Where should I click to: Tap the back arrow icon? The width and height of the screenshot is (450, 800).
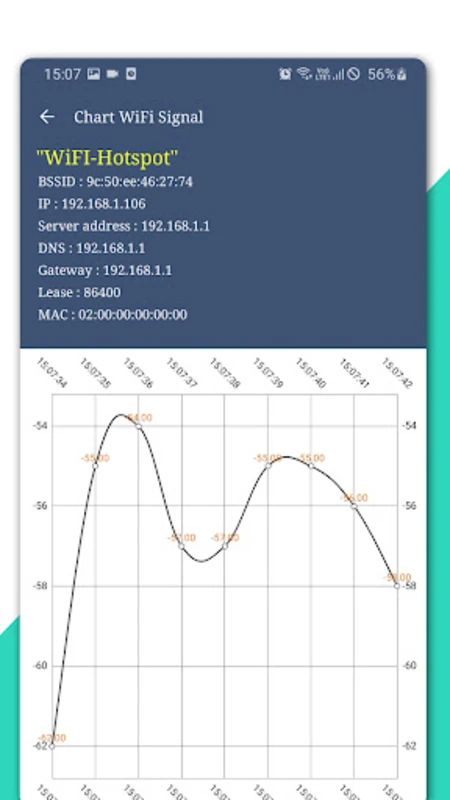[47, 117]
